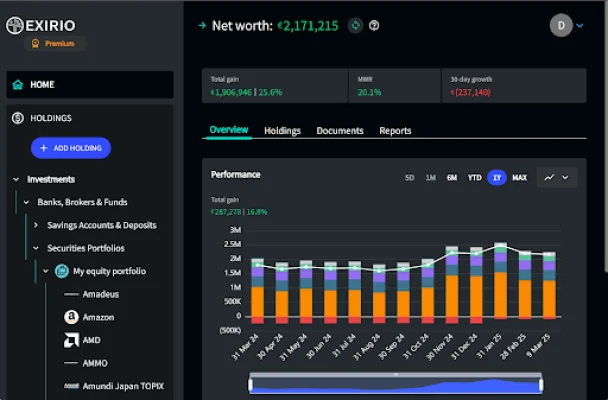Open the chart type dropdown

tap(557, 178)
